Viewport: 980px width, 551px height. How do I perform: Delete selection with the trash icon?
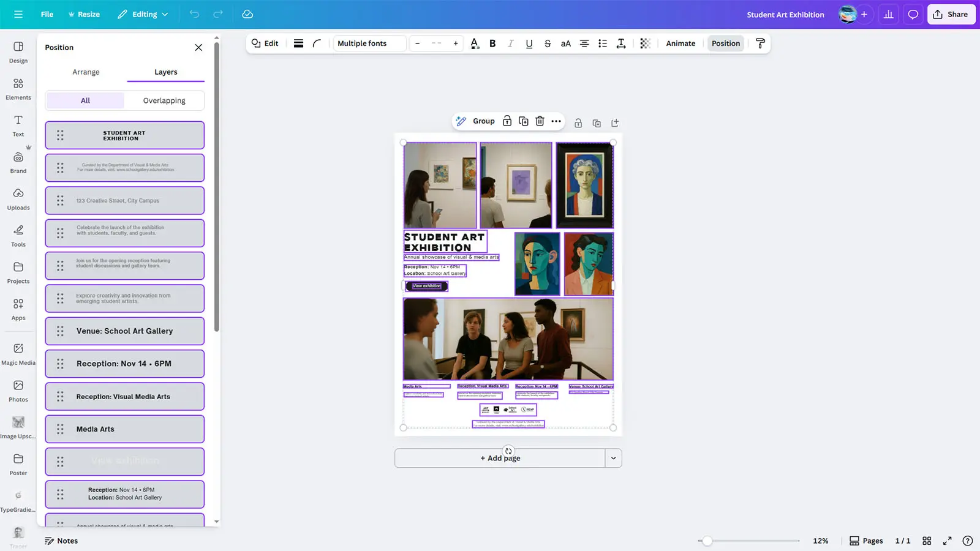tap(540, 121)
